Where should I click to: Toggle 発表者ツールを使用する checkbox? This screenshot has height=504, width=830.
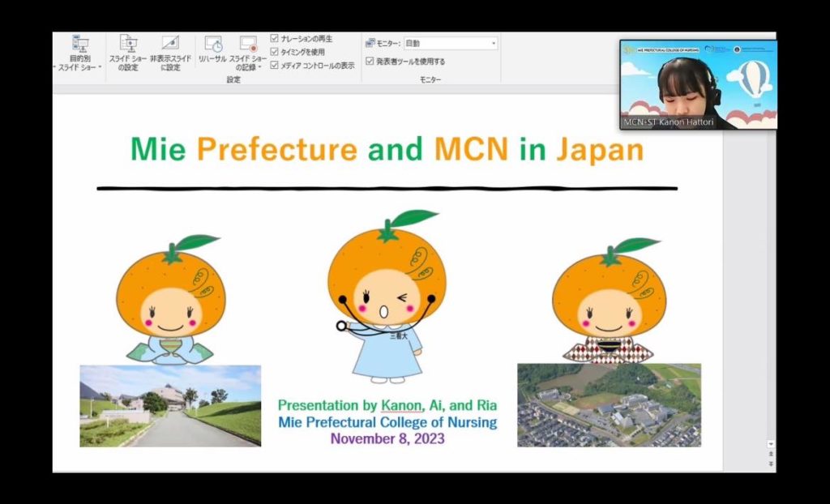click(x=370, y=61)
